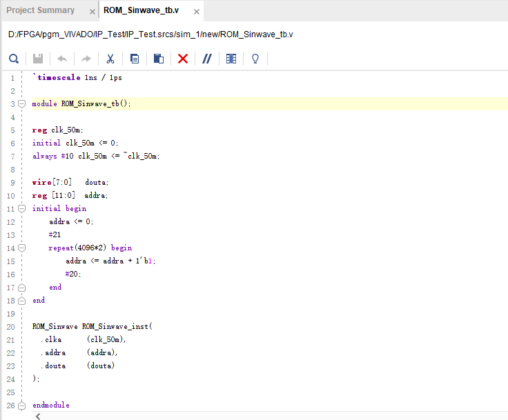The height and width of the screenshot is (420, 508).
Task: Click on the #20; delay statement
Action: point(73,274)
